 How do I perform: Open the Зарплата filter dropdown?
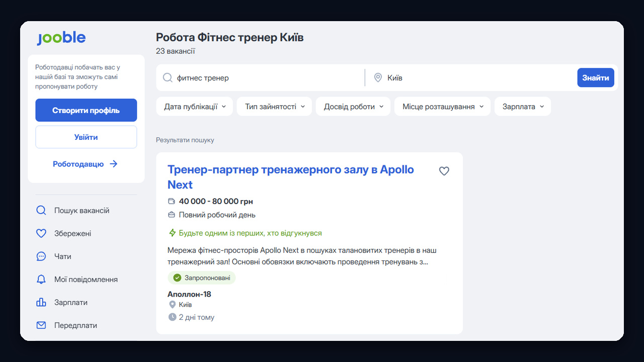coord(523,107)
